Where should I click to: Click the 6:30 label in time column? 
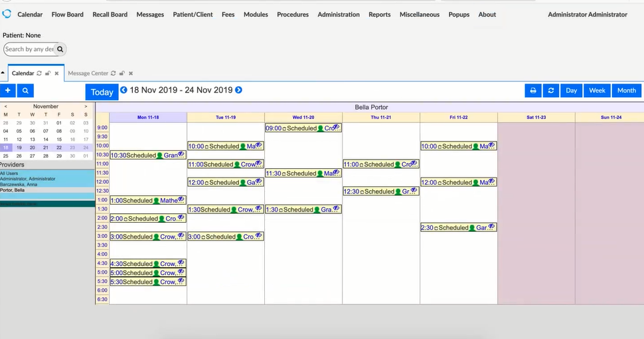point(102,299)
